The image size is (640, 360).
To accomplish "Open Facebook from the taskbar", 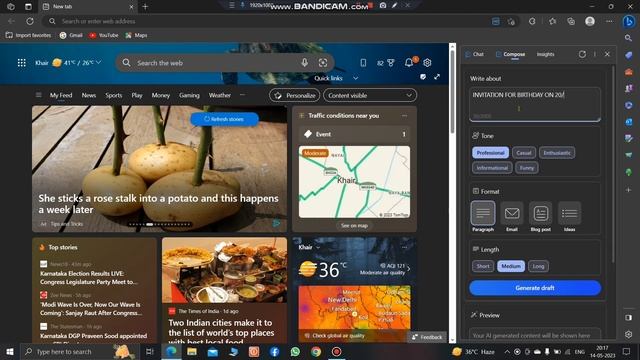I will [274, 351].
